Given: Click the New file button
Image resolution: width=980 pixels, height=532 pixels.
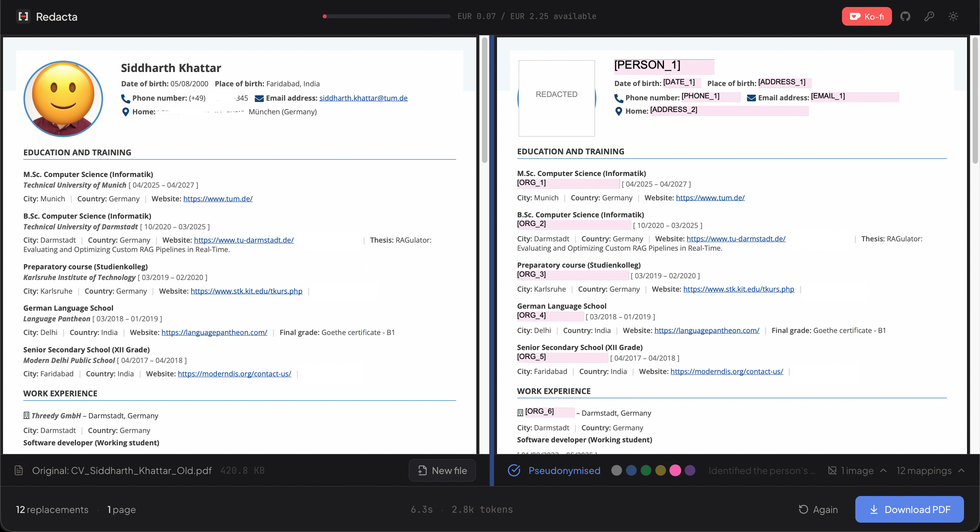Looking at the screenshot, I should coord(442,471).
